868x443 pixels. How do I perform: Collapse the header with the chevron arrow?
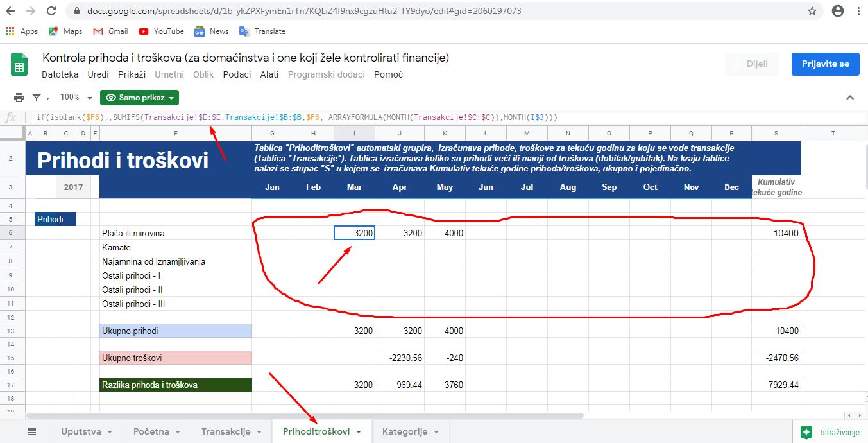tap(850, 98)
